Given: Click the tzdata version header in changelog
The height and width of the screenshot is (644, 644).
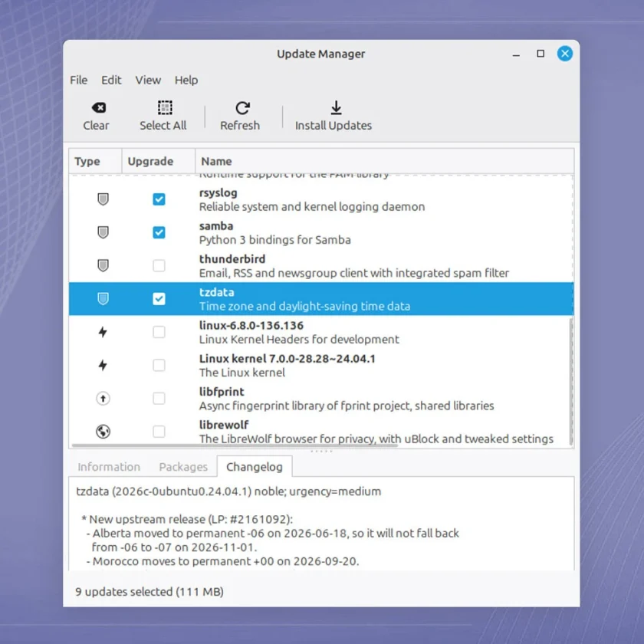Looking at the screenshot, I should coord(228,491).
